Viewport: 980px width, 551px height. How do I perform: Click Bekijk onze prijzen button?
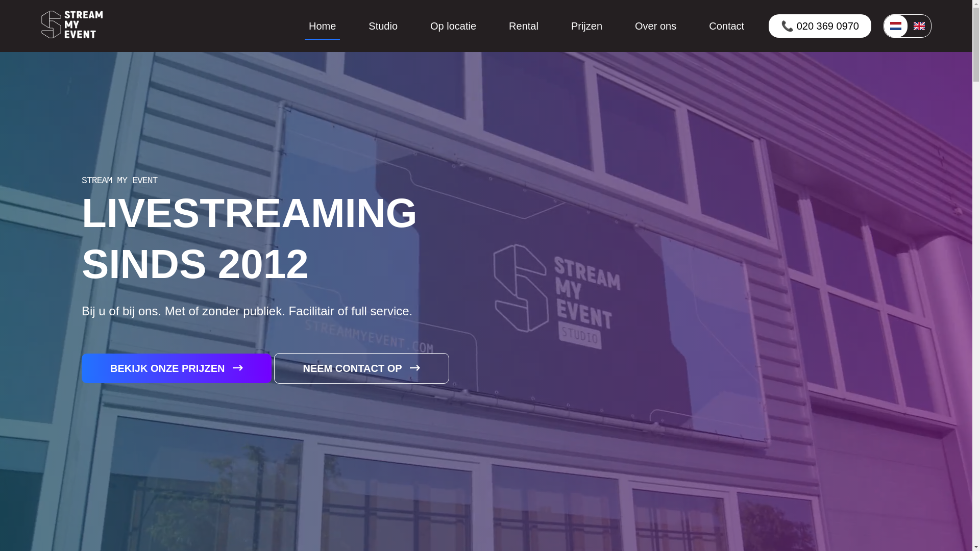click(177, 368)
